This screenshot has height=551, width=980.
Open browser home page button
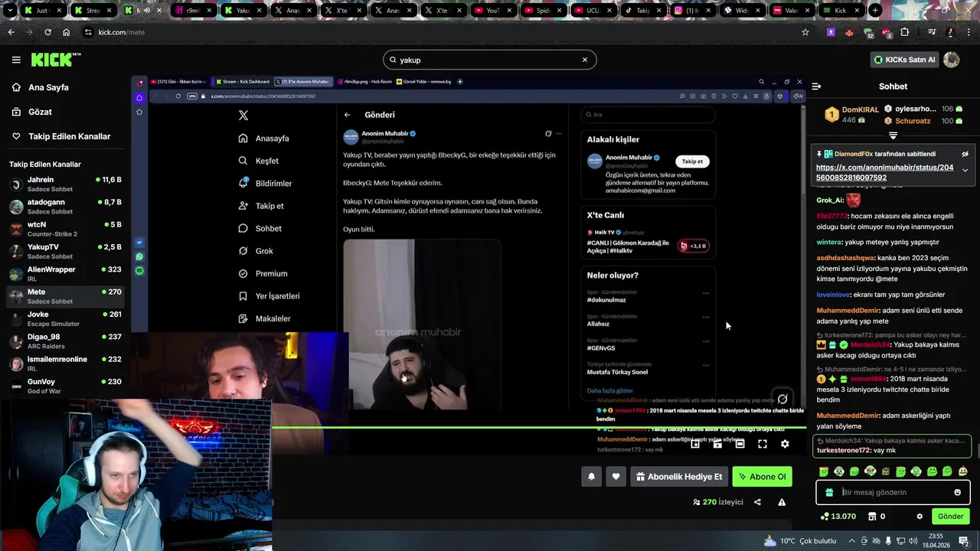click(x=66, y=32)
